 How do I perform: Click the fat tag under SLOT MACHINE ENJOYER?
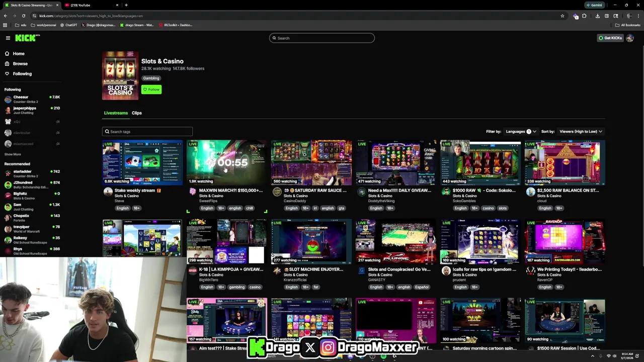pyautogui.click(x=316, y=287)
